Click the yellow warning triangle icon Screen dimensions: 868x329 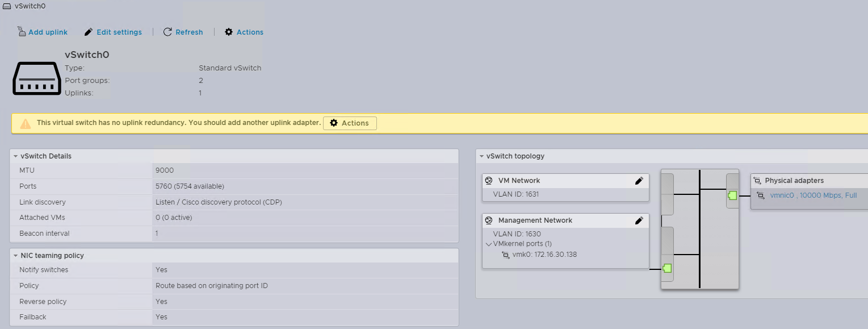(x=26, y=123)
